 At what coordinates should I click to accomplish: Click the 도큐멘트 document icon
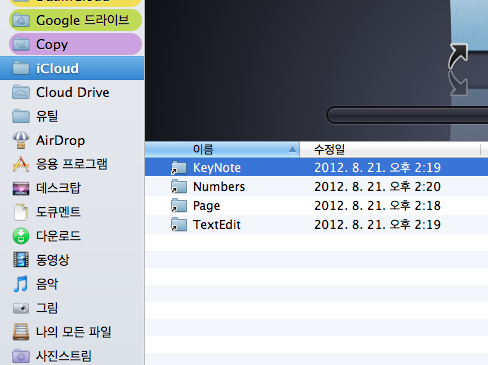[x=21, y=212]
